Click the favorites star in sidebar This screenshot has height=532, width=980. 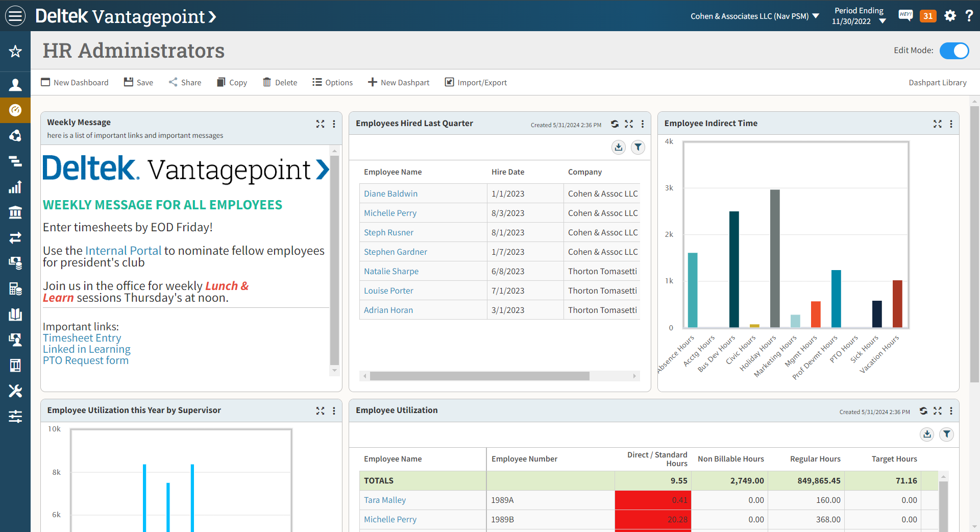tap(15, 51)
